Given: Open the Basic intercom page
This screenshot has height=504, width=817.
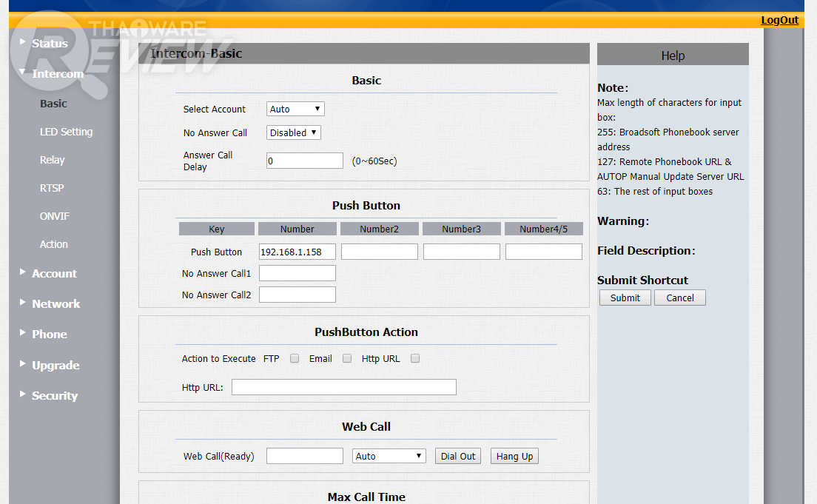Looking at the screenshot, I should click(x=53, y=104).
